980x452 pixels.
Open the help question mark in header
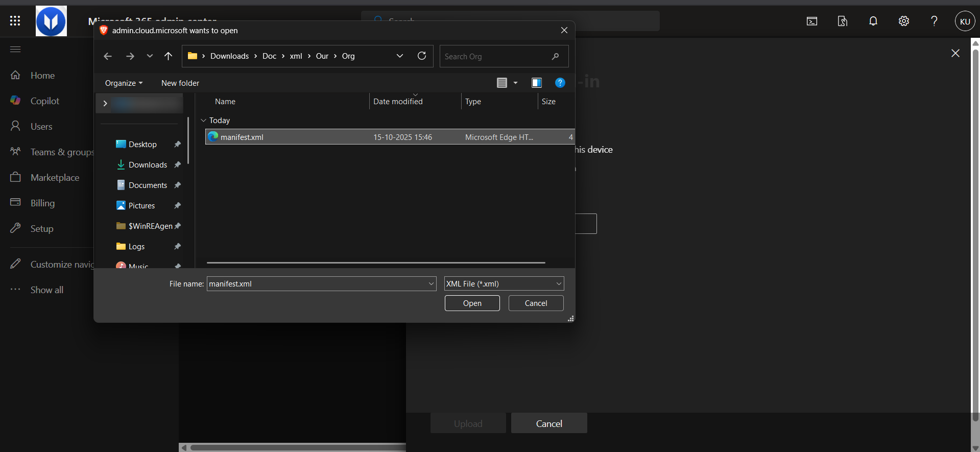point(934,21)
